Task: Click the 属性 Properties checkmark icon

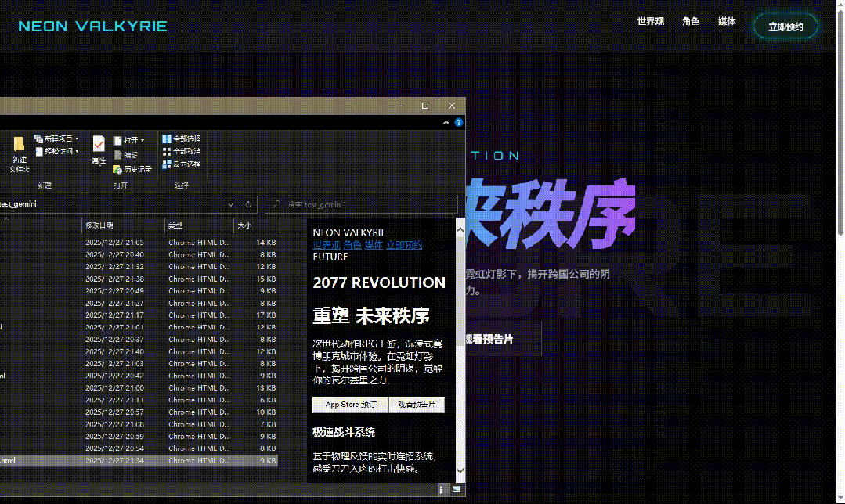Action: pos(99,144)
